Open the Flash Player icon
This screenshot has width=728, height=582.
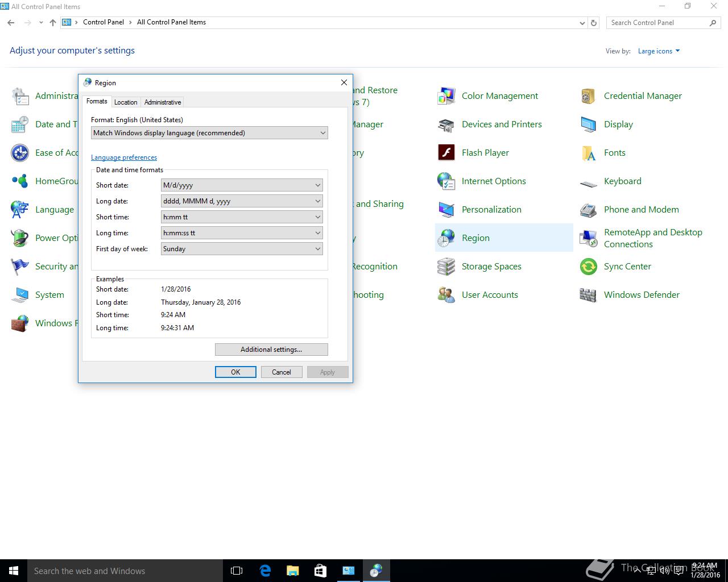point(446,153)
